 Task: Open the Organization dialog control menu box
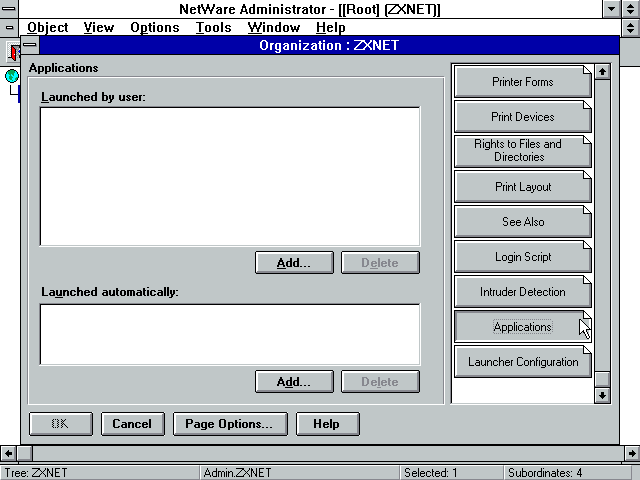tap(30, 45)
